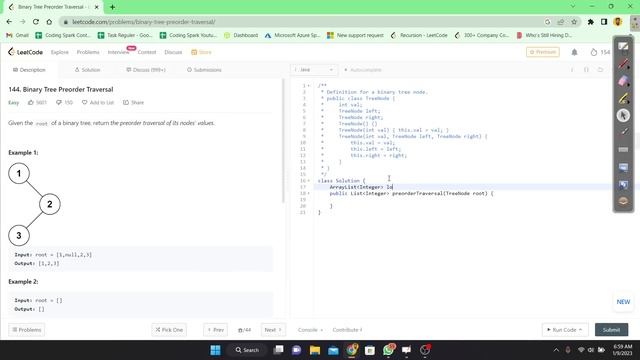Viewport: 640px width, 360px height.
Task: Switch to the Description tab
Action: pos(29,70)
